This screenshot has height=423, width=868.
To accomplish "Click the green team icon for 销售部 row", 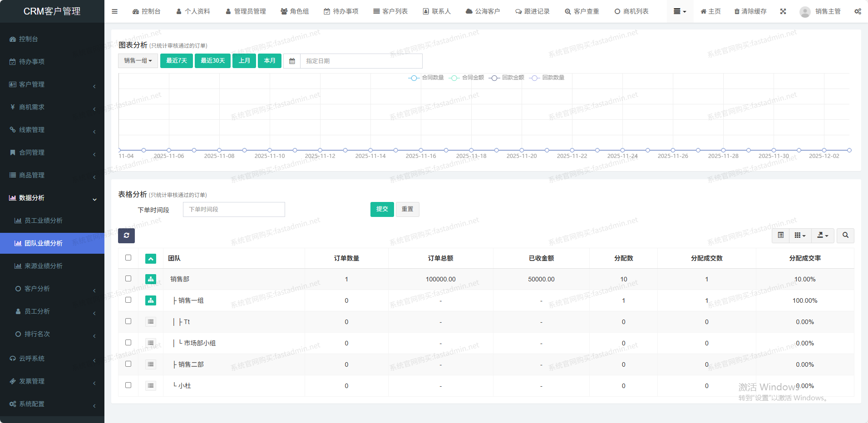I will (x=151, y=279).
